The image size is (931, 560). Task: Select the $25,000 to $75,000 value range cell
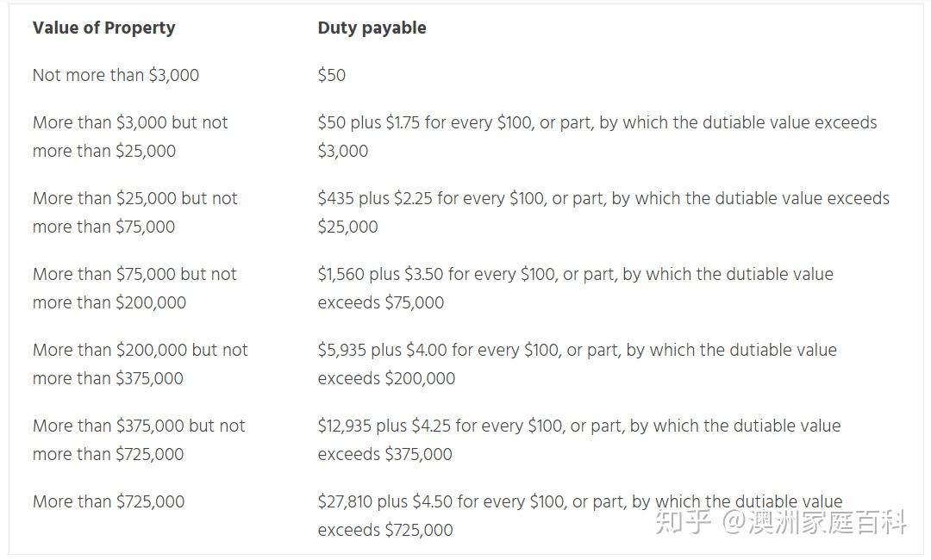click(134, 212)
